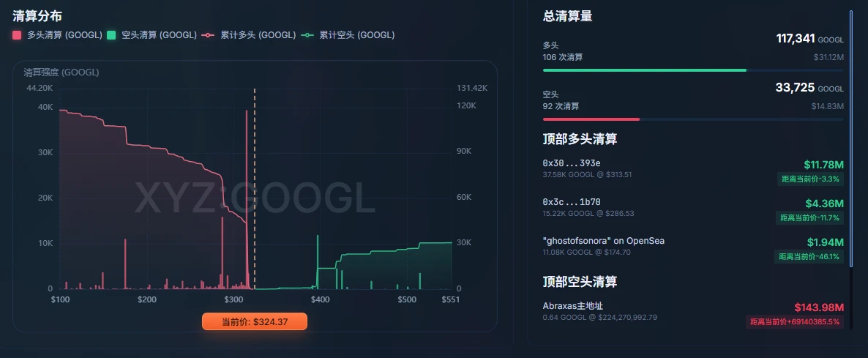The width and height of the screenshot is (868, 358).
Task: Click the 距离当前价-46.1% badge
Action: (x=809, y=256)
